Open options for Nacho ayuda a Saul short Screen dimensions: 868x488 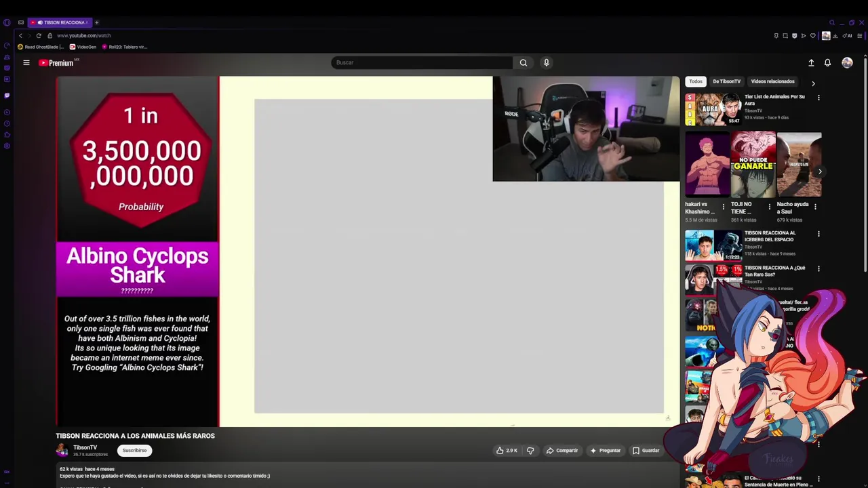[x=815, y=207]
